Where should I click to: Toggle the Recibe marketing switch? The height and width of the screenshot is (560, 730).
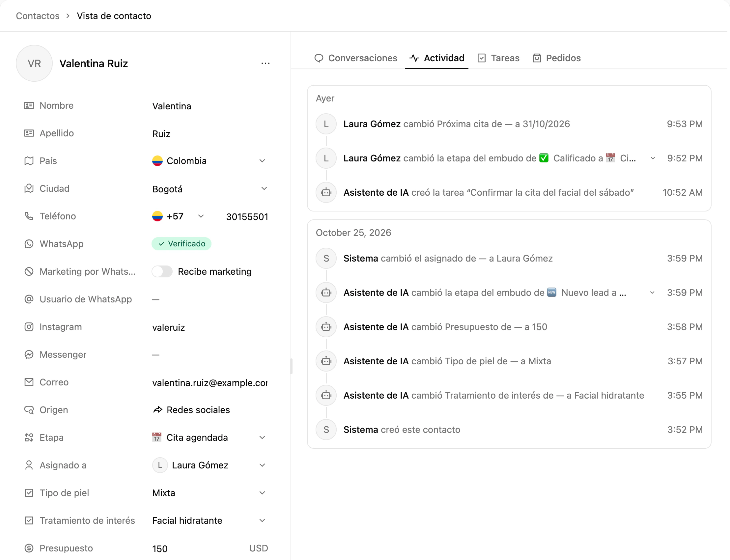click(162, 271)
